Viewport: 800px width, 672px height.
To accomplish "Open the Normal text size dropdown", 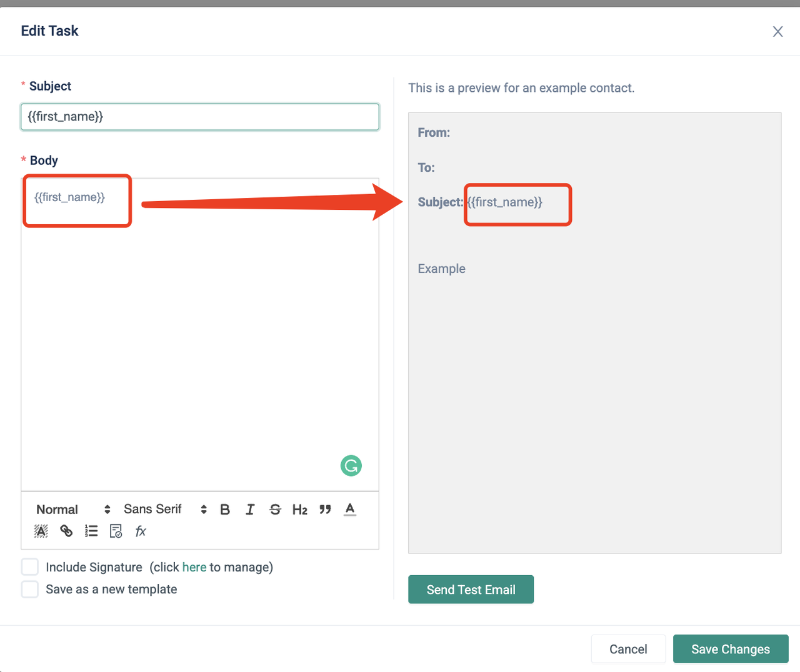I will [x=72, y=510].
